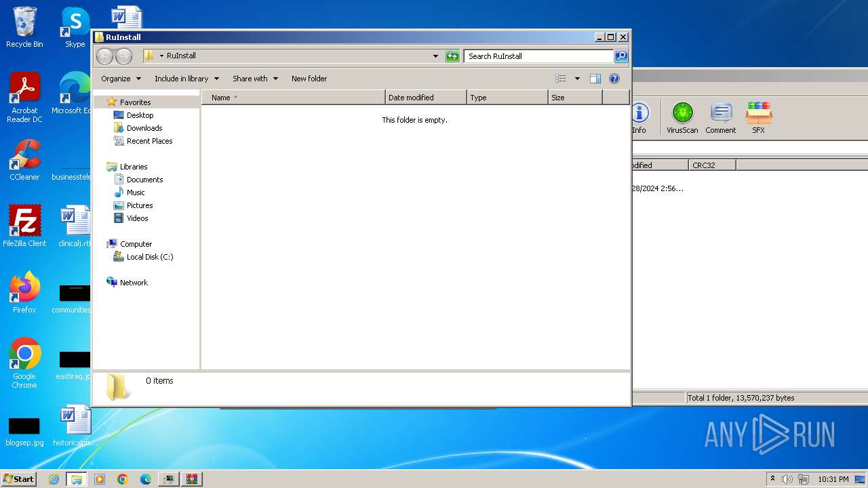Sort by Name column header
Viewport: 868px width, 488px height.
pyautogui.click(x=294, y=98)
